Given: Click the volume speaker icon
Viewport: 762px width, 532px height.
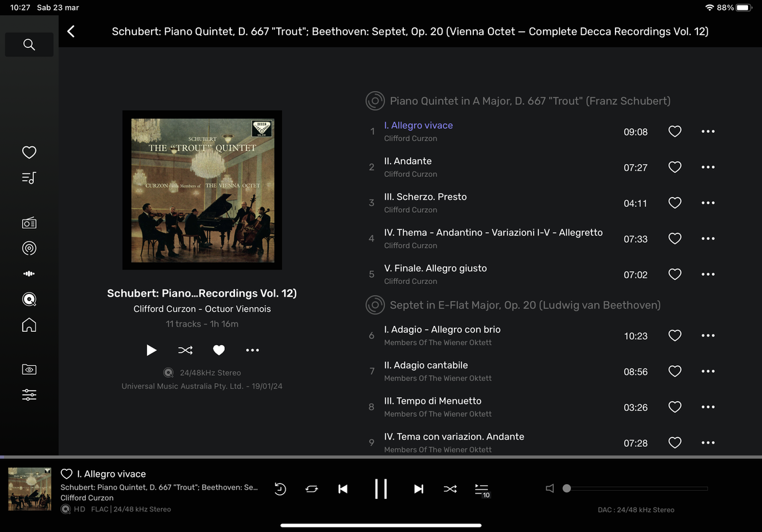Looking at the screenshot, I should coord(550,488).
